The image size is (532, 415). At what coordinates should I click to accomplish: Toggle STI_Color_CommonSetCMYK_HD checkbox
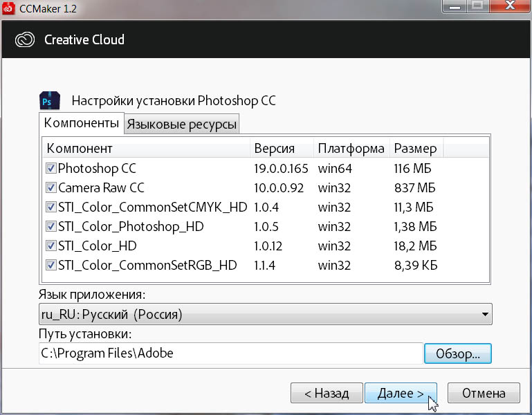tap(51, 207)
